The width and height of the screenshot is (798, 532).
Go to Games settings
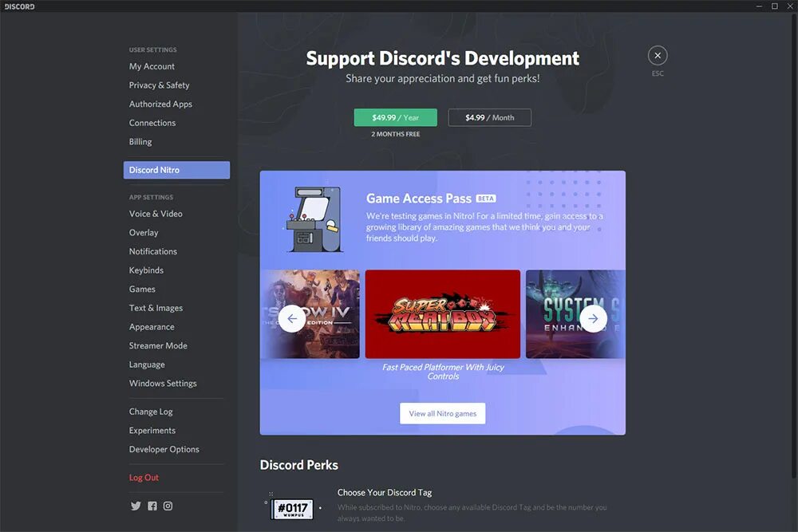tap(142, 289)
